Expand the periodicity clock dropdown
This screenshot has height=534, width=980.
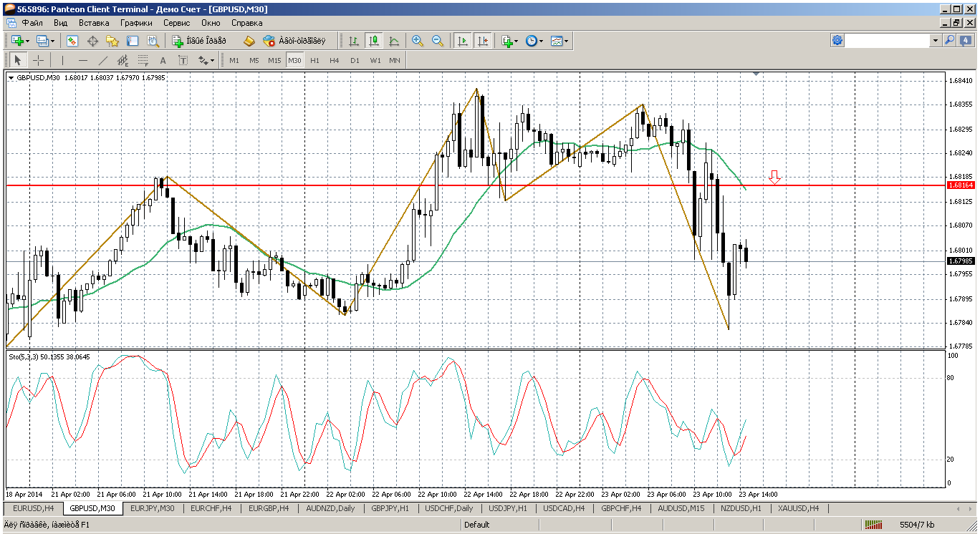(x=541, y=42)
